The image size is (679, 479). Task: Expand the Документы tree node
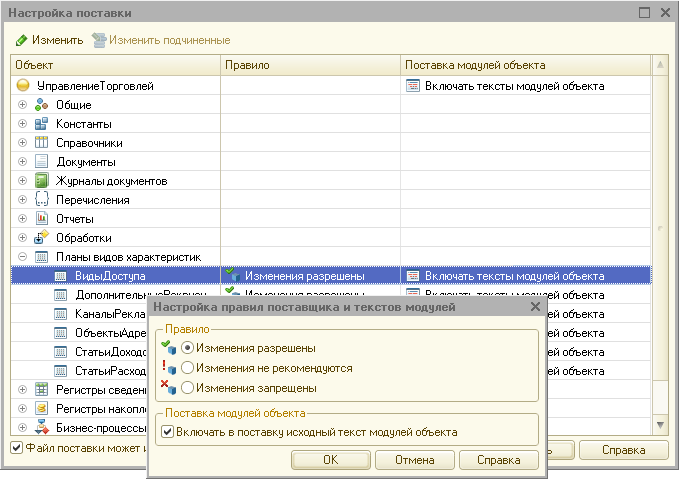click(23, 162)
